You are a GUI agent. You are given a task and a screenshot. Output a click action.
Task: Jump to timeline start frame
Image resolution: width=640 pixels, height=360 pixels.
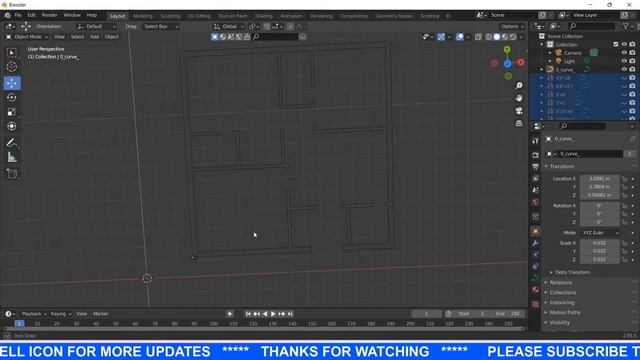coord(248,314)
